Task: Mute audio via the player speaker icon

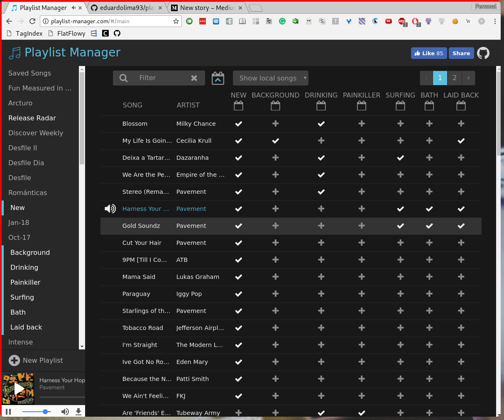Action: [65, 411]
